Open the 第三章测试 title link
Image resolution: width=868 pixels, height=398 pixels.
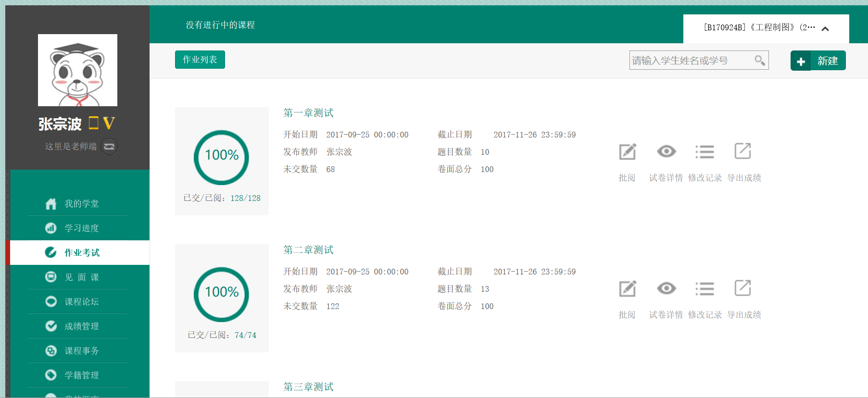coord(308,387)
